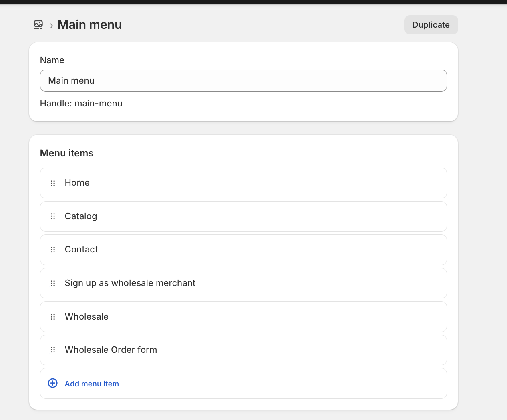507x420 pixels.
Task: Click the Handle: main-menu text
Action: click(x=81, y=104)
